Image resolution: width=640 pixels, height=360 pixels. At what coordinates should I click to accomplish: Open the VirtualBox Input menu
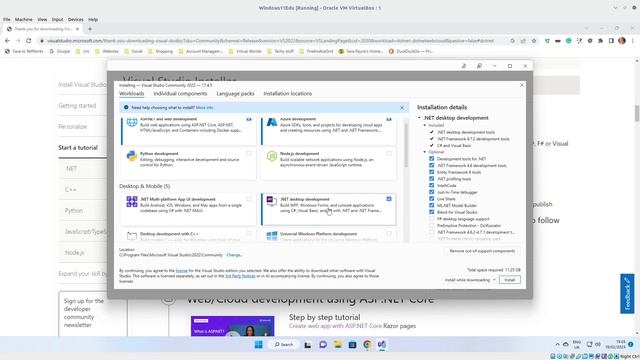[58, 19]
